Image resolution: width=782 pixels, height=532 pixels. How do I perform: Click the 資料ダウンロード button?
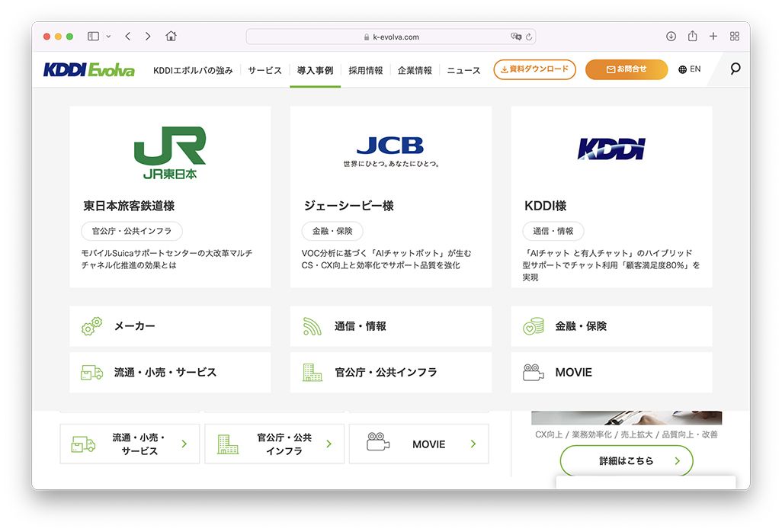(x=534, y=69)
